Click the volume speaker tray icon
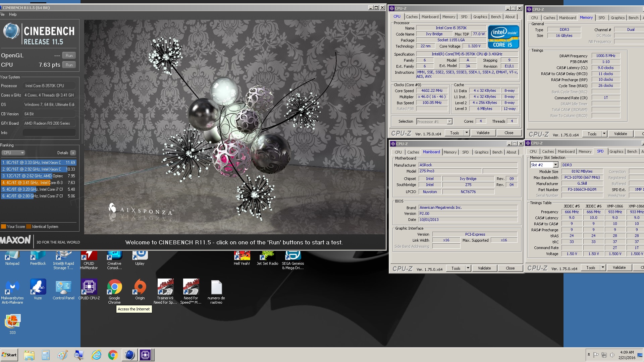The image size is (644, 362). tap(612, 355)
